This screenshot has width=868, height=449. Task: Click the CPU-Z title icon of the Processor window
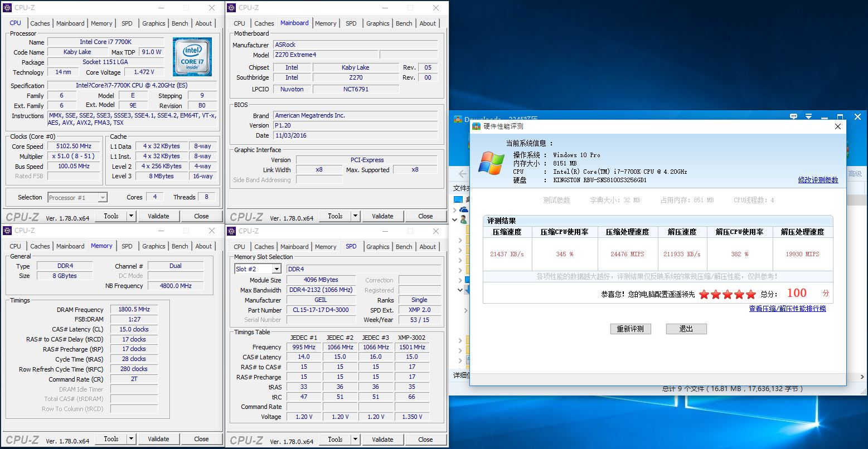click(x=7, y=8)
